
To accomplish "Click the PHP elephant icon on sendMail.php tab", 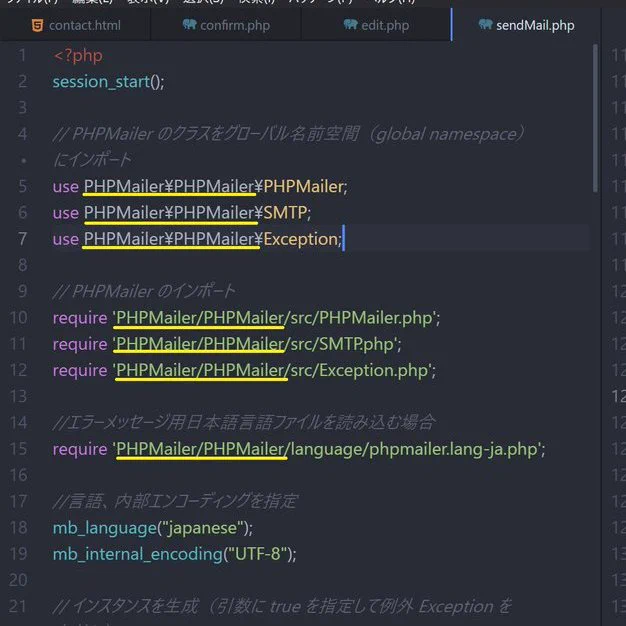I will pos(485,24).
